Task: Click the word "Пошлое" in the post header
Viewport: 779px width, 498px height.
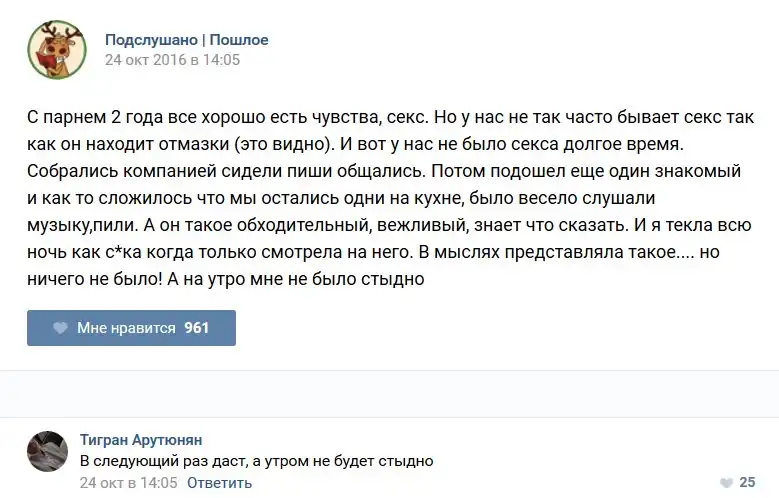Action: [x=239, y=40]
